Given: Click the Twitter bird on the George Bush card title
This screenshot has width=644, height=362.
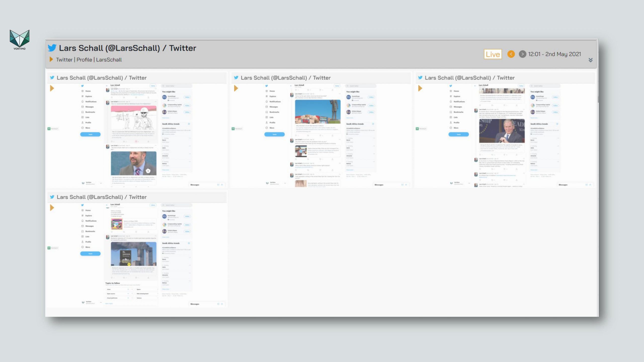Looking at the screenshot, I should pyautogui.click(x=420, y=78).
